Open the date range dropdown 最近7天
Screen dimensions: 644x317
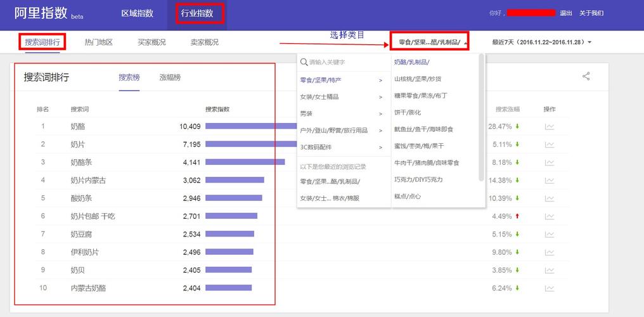click(x=542, y=42)
